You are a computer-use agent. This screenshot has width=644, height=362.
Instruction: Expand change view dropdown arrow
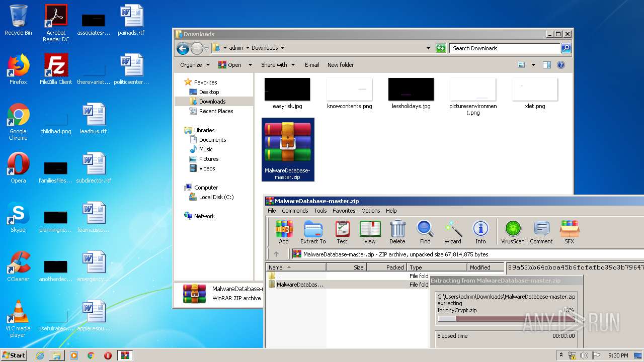pos(533,65)
